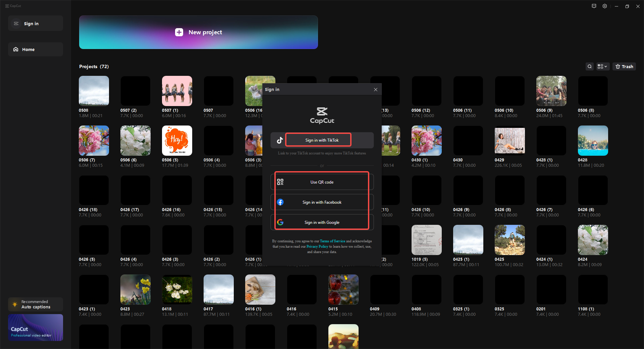
Task: Click the project name "0426 (9)"
Action: pyautogui.click(x=461, y=209)
